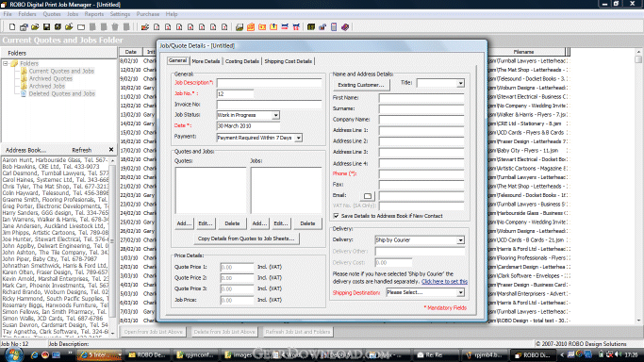Open the Purchase menu
The height and width of the screenshot is (362, 644).
click(148, 14)
